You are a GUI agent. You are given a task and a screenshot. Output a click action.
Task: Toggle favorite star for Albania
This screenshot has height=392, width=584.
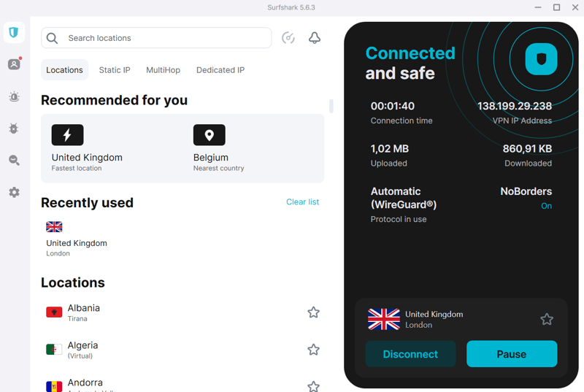314,312
